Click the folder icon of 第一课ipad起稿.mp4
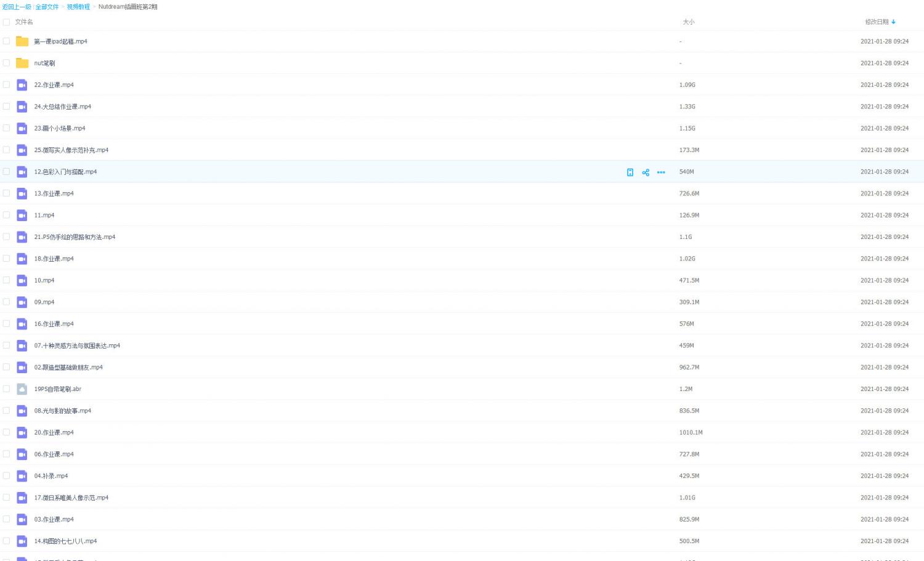The image size is (924, 561). coord(22,41)
